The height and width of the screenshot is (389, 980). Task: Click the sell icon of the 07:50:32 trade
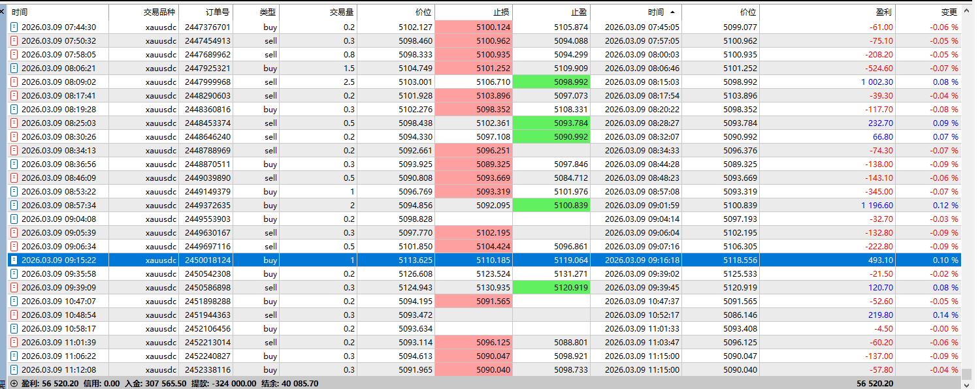(14, 40)
